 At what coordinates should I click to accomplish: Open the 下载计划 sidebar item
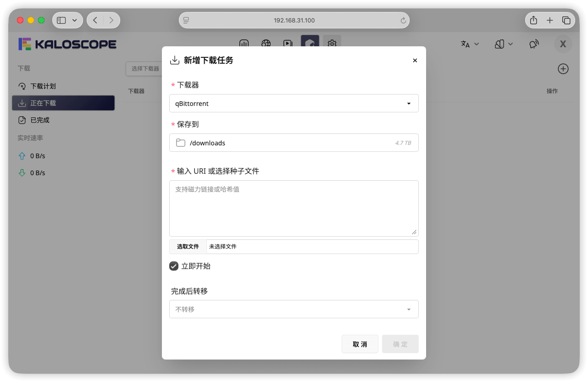pyautogui.click(x=63, y=86)
